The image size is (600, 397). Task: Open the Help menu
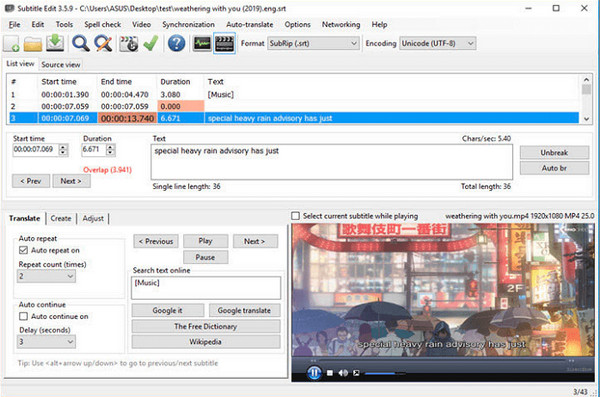[x=379, y=25]
